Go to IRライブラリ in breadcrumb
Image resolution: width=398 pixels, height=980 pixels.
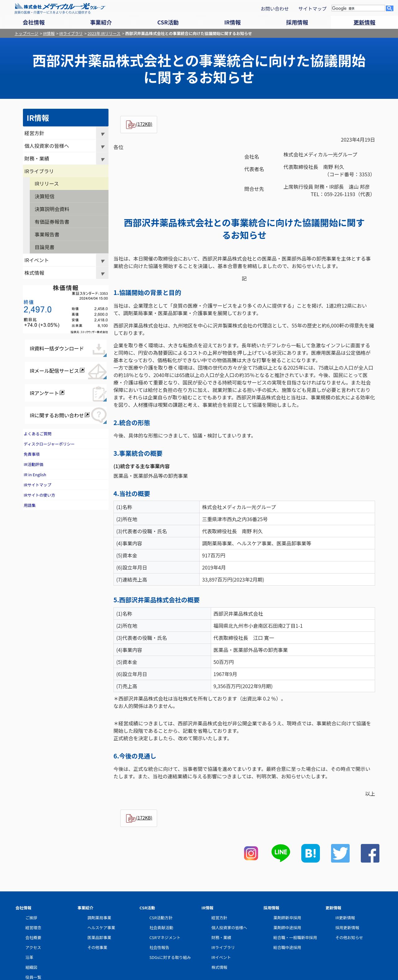click(x=71, y=33)
